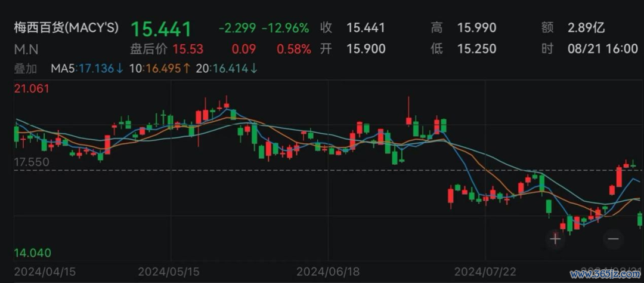
Task: Click the timestamp 08/21 16:00
Action: pyautogui.click(x=602, y=50)
